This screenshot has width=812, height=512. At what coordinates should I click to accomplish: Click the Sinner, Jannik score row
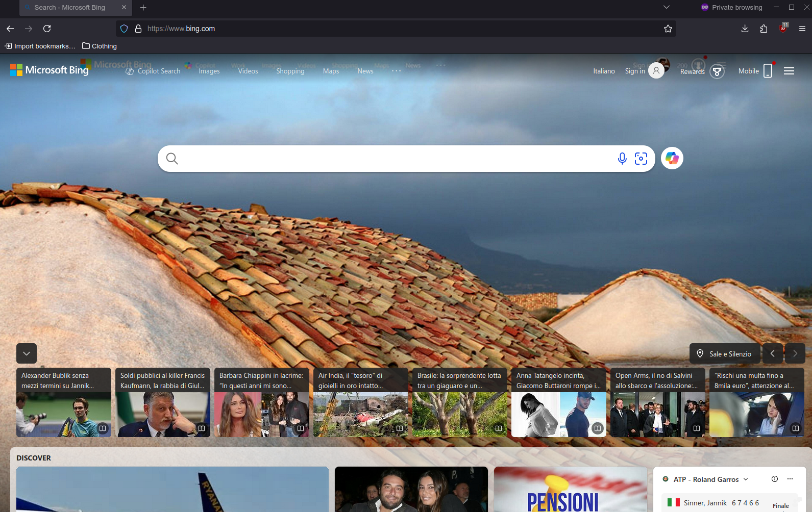coord(730,503)
